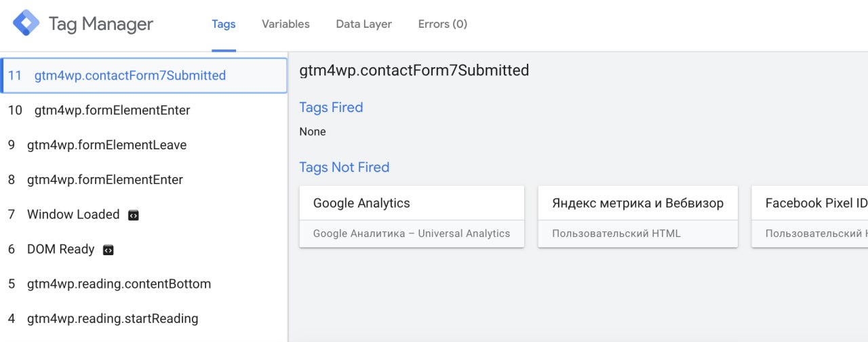Image resolution: width=868 pixels, height=342 pixels.
Task: Select event 7 Window Loaded
Action: tap(144, 214)
